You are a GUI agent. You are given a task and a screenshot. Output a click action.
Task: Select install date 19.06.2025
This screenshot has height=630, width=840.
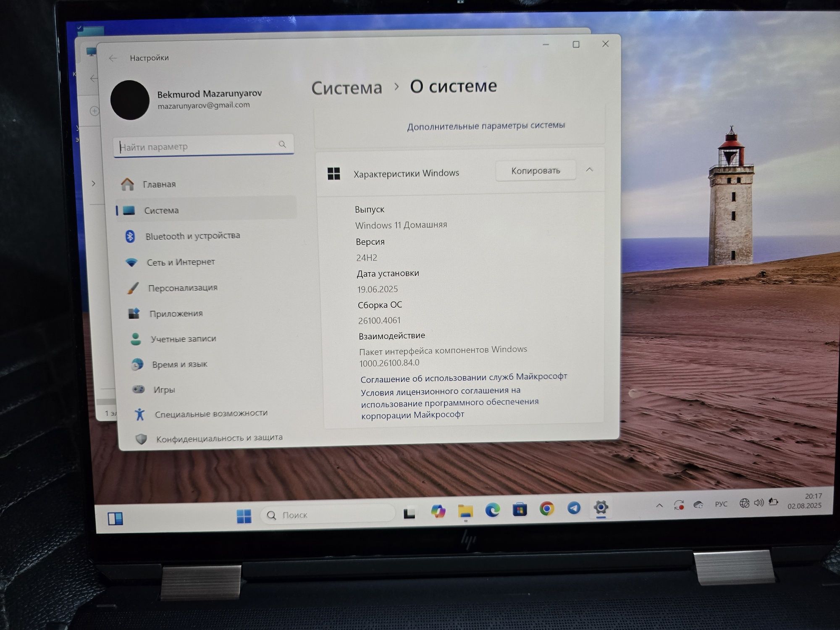377,289
